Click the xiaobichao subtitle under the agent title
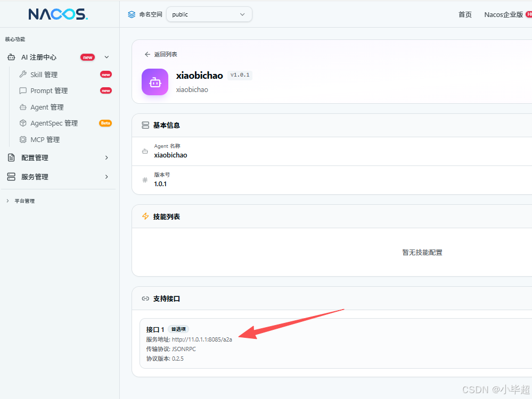 tap(192, 89)
